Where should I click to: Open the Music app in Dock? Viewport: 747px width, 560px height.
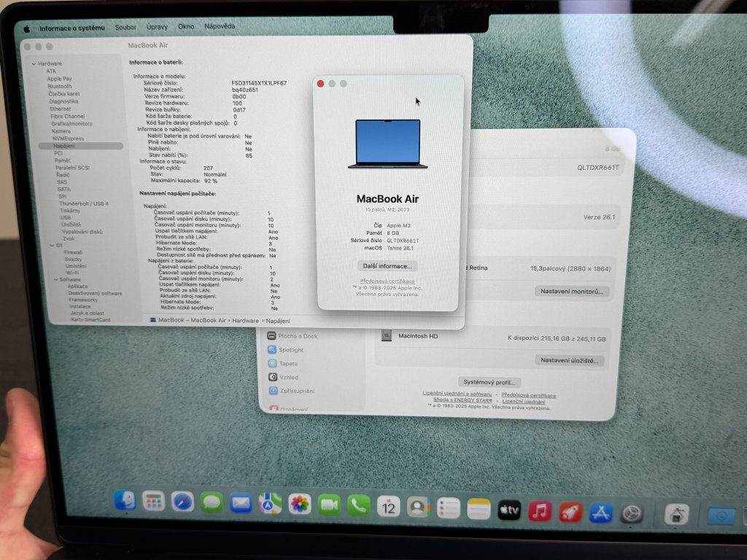pos(540,511)
